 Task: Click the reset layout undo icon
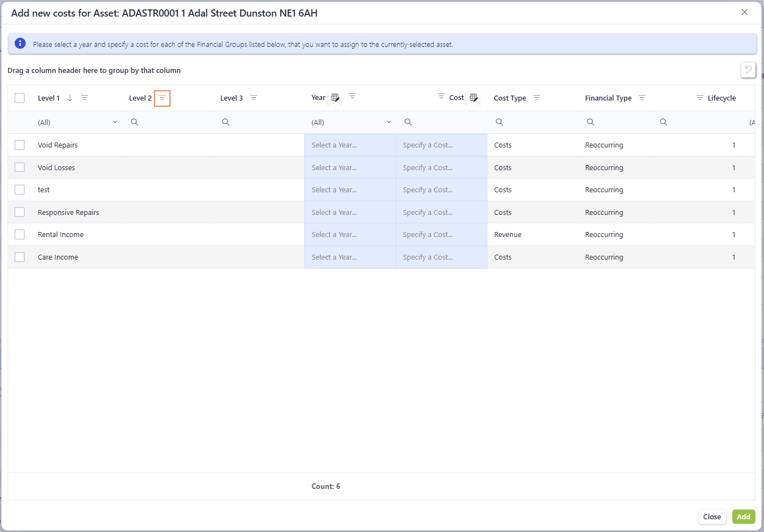[748, 70]
